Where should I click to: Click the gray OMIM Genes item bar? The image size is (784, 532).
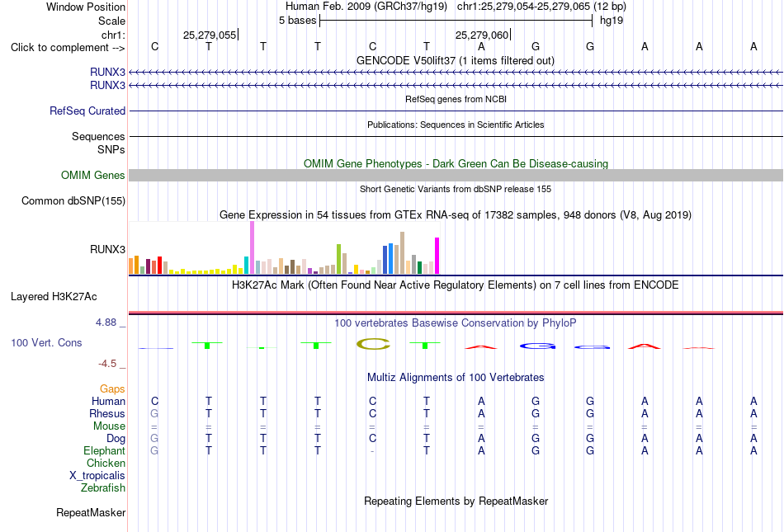click(456, 176)
